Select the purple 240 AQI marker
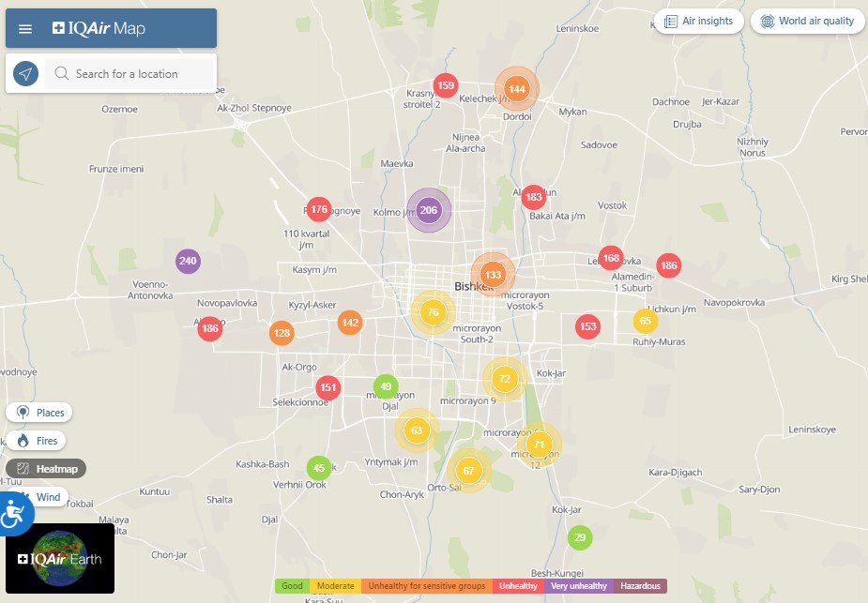This screenshot has width=868, height=603. pos(188,262)
